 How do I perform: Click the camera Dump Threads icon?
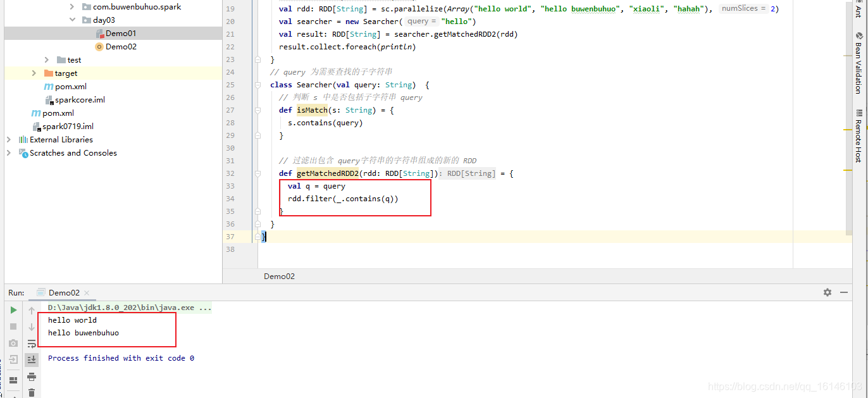click(x=13, y=343)
